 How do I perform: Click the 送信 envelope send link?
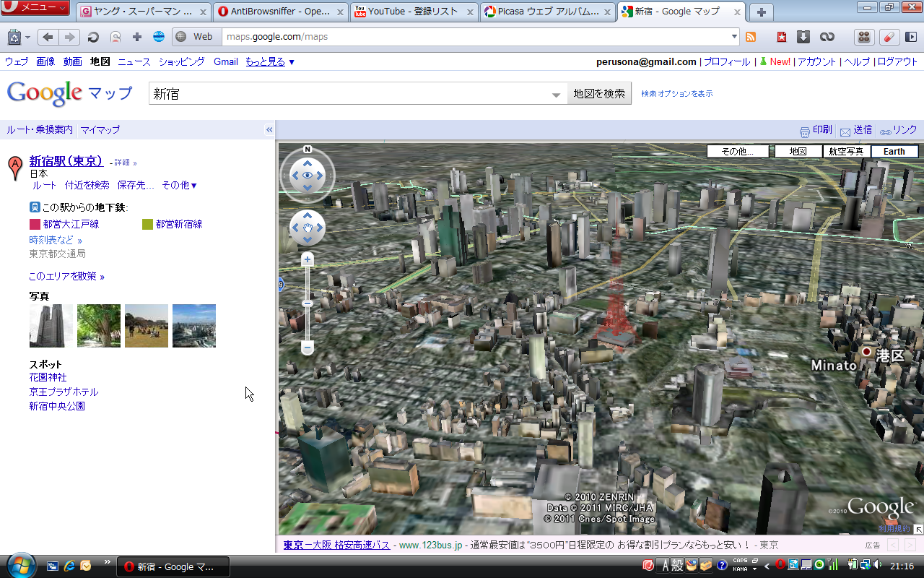point(856,131)
